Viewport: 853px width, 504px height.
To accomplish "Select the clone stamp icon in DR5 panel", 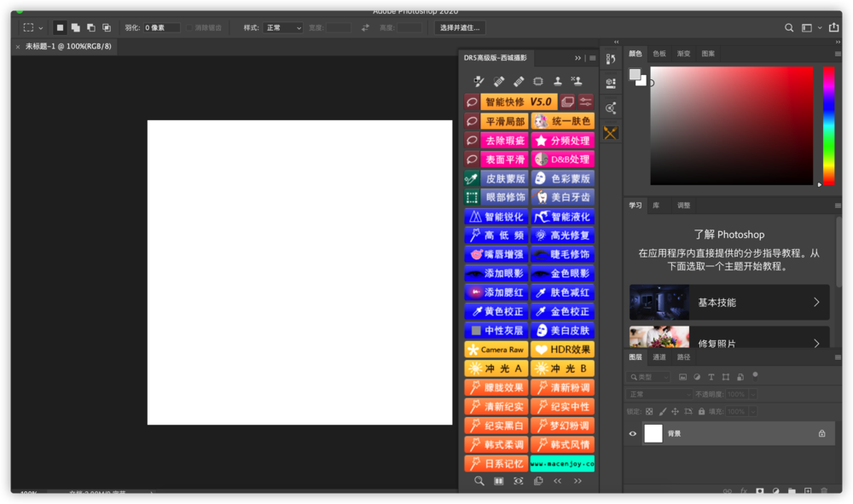I will point(558,81).
